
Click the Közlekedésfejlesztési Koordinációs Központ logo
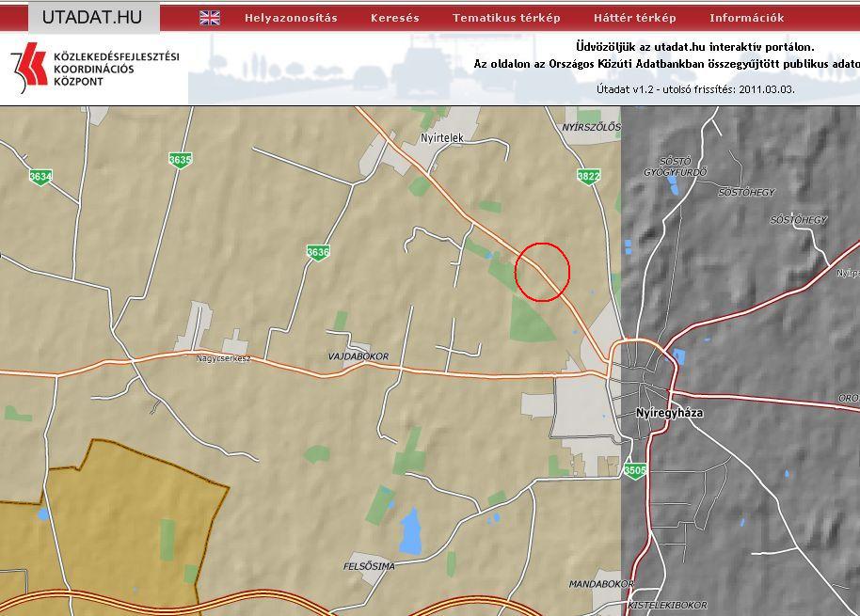tap(94, 69)
